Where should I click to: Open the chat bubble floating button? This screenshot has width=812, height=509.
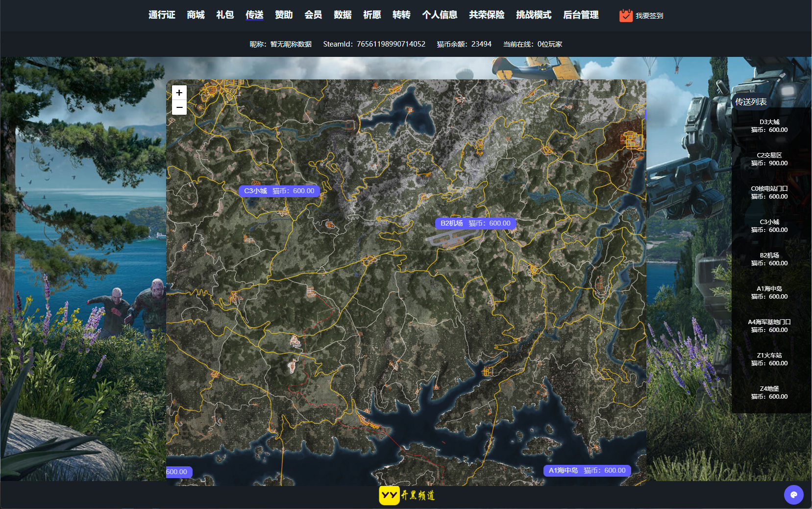[x=793, y=494]
